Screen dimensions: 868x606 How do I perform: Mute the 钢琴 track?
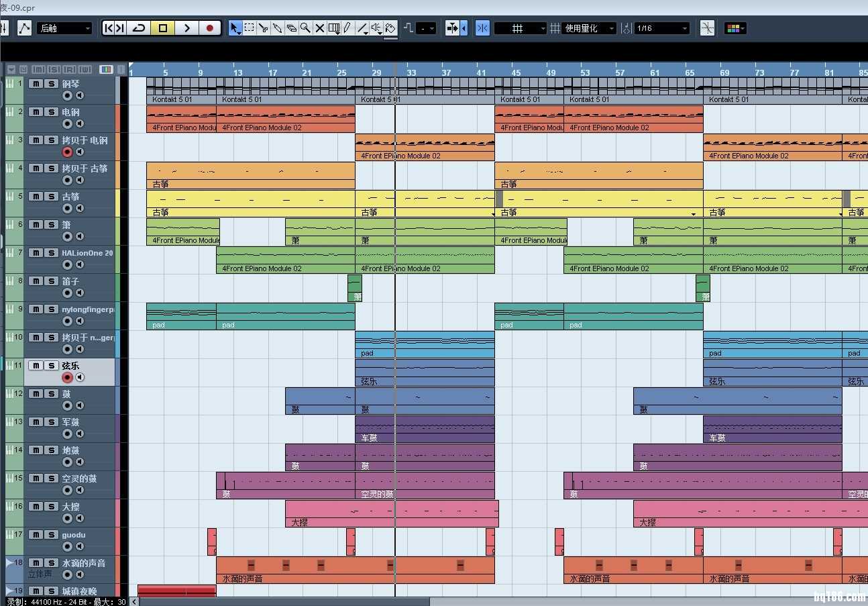[36, 84]
